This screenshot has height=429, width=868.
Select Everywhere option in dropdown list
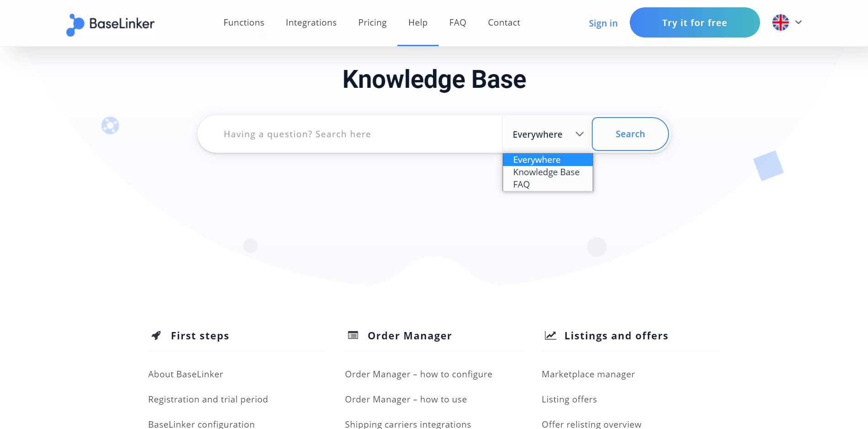coord(548,160)
